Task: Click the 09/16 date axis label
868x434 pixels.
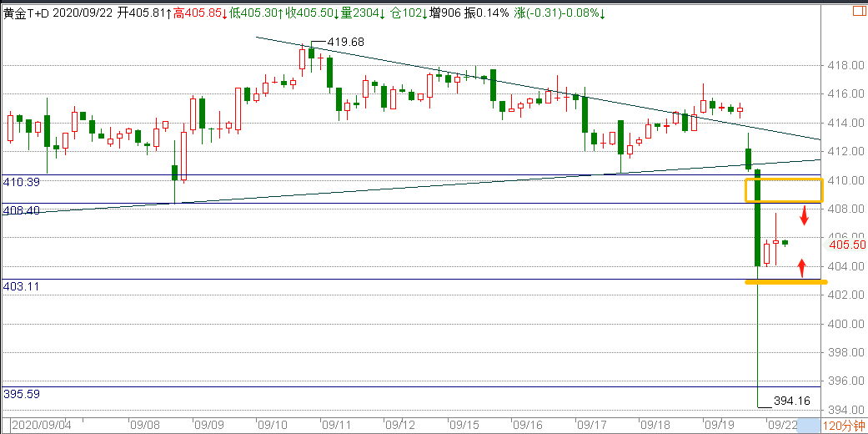Action: (x=527, y=426)
